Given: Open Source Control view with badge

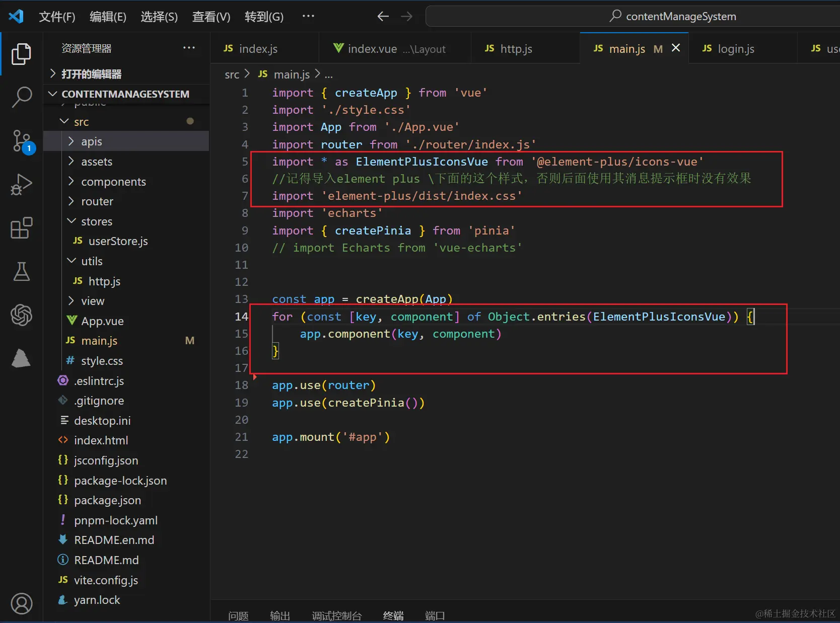Looking at the screenshot, I should pos(21,140).
